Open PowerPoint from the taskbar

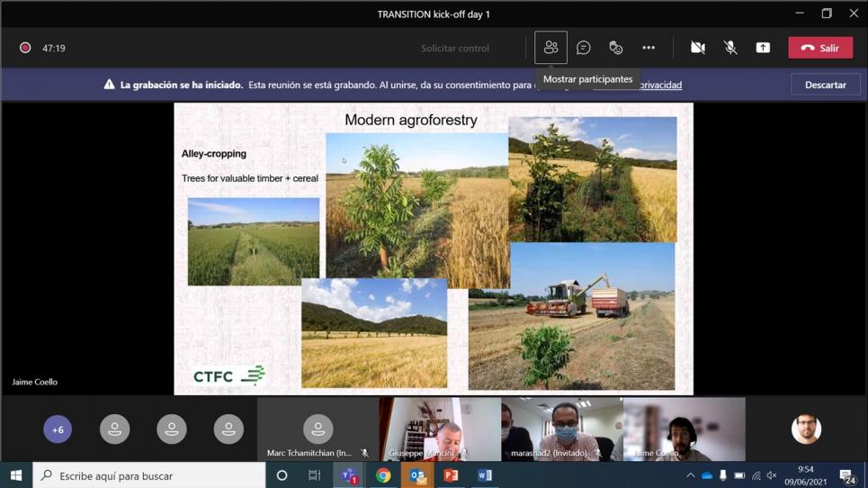coord(451,475)
